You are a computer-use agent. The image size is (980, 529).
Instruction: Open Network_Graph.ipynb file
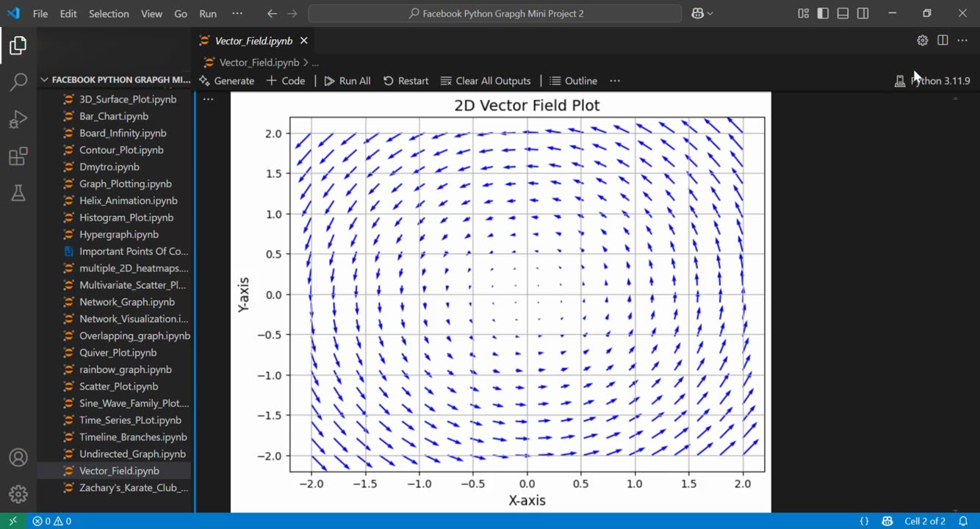click(x=127, y=302)
